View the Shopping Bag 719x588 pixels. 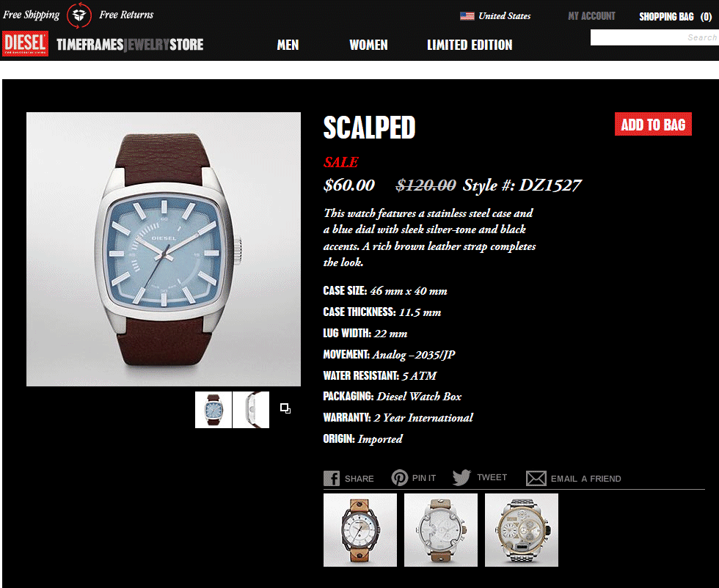(x=676, y=17)
